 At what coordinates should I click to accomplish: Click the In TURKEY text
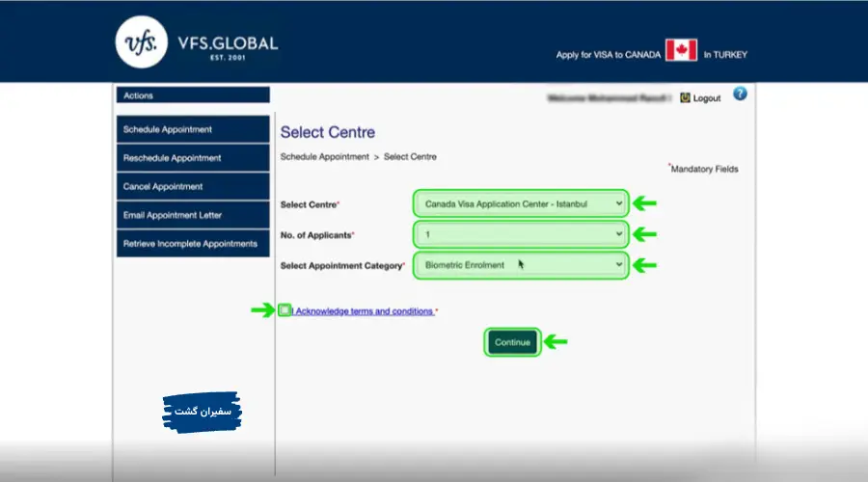pos(725,55)
